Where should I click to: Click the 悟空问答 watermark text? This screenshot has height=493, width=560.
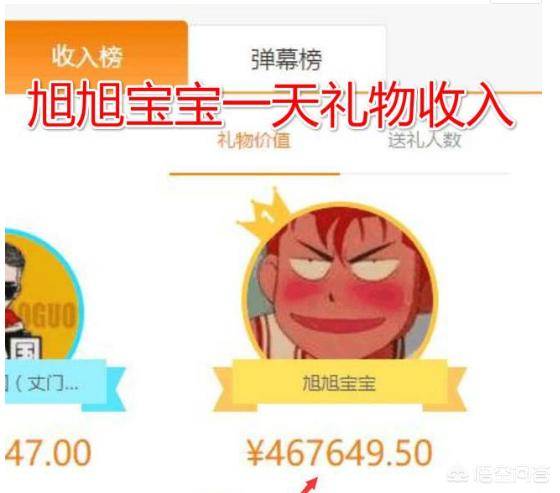[511, 475]
